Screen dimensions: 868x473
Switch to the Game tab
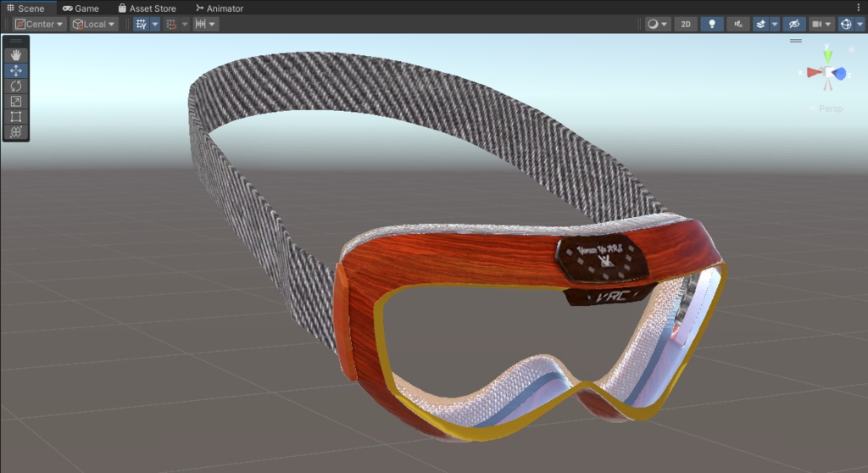tap(81, 8)
